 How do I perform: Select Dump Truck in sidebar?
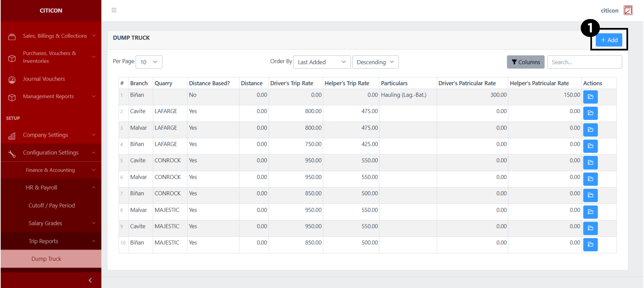[46, 259]
